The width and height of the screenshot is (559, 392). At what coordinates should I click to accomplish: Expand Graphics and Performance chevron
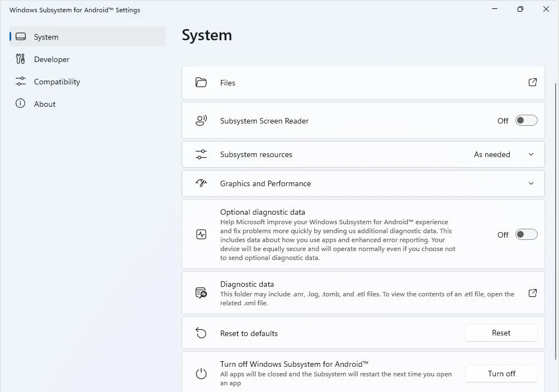(531, 183)
